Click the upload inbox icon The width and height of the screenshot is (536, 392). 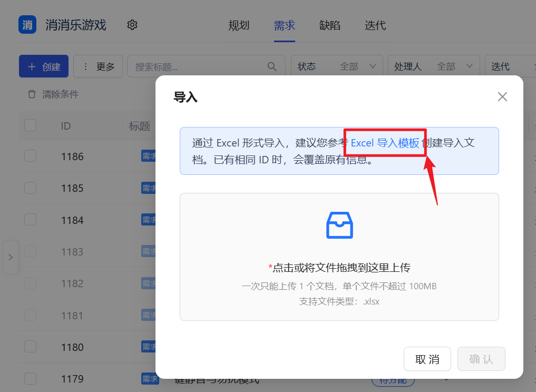click(339, 225)
